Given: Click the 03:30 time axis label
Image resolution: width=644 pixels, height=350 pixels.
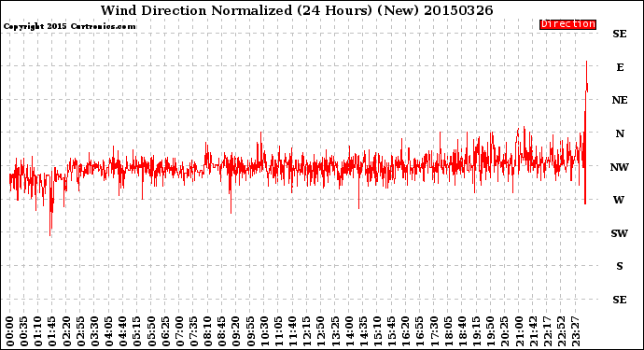Looking at the screenshot, I should (x=94, y=331).
